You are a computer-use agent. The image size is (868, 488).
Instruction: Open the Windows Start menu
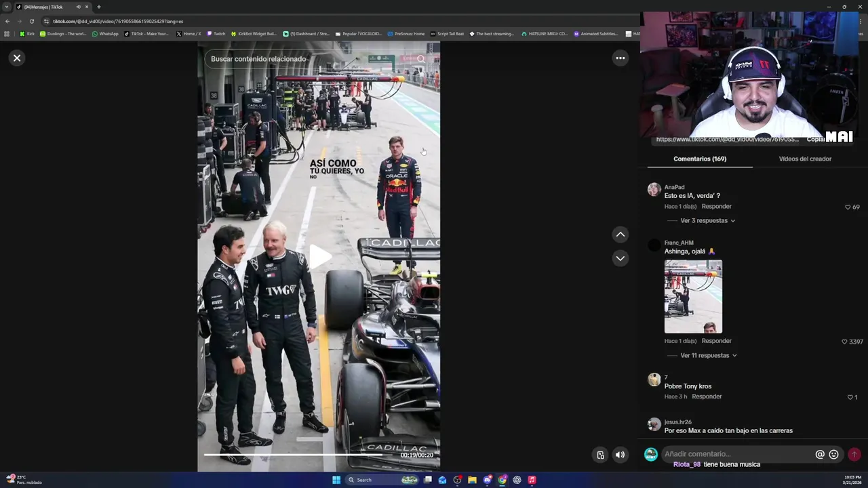[x=336, y=480]
